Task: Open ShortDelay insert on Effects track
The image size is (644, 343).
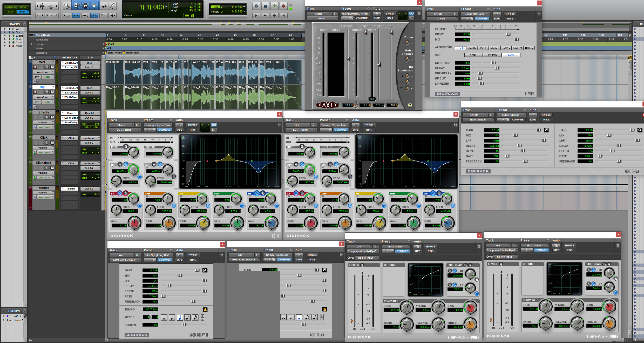Action: click(x=71, y=123)
